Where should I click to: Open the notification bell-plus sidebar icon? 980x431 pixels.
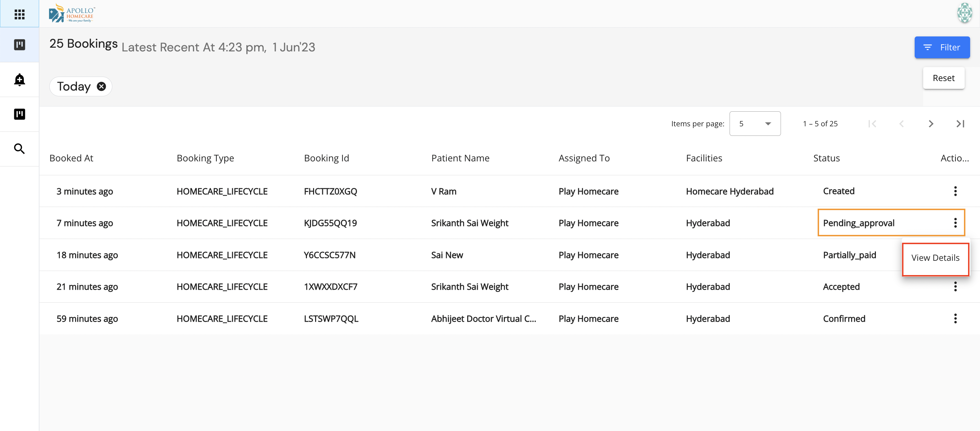(19, 80)
